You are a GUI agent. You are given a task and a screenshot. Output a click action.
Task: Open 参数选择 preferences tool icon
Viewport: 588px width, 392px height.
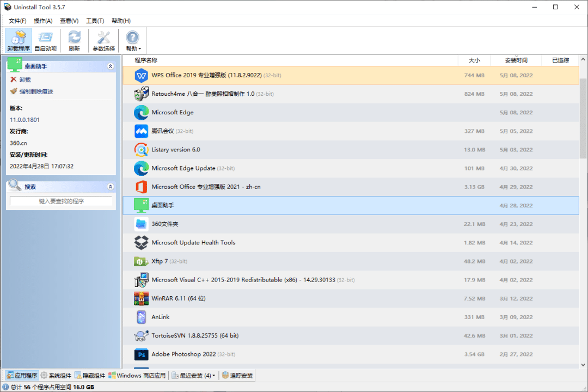(104, 40)
